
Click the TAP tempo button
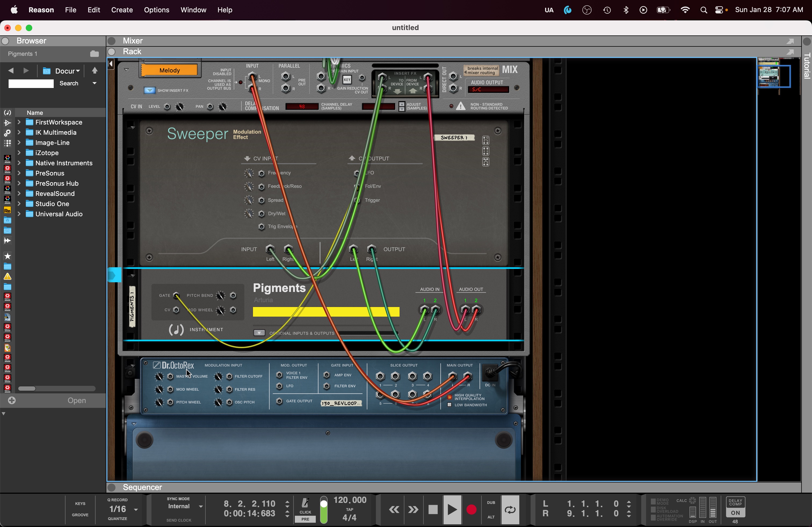tap(350, 509)
